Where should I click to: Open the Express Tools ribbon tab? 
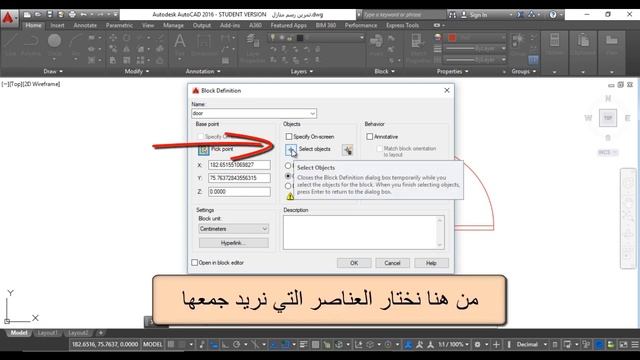(x=402, y=25)
